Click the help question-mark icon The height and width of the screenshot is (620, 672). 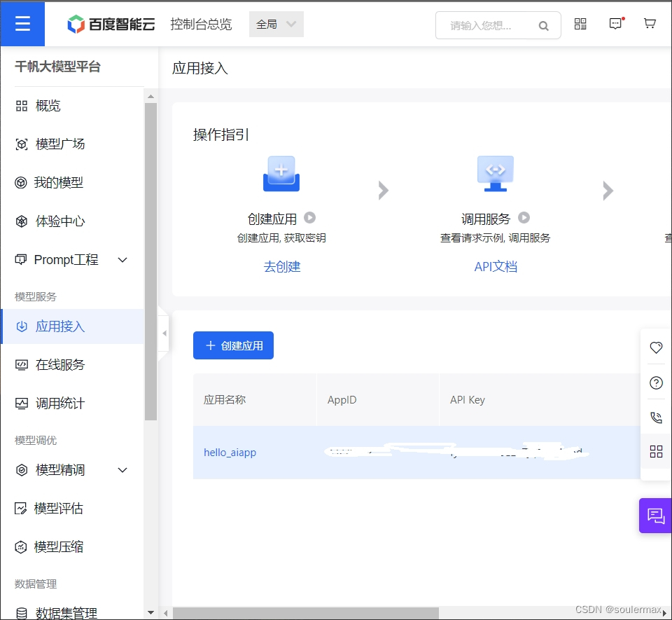click(x=656, y=383)
